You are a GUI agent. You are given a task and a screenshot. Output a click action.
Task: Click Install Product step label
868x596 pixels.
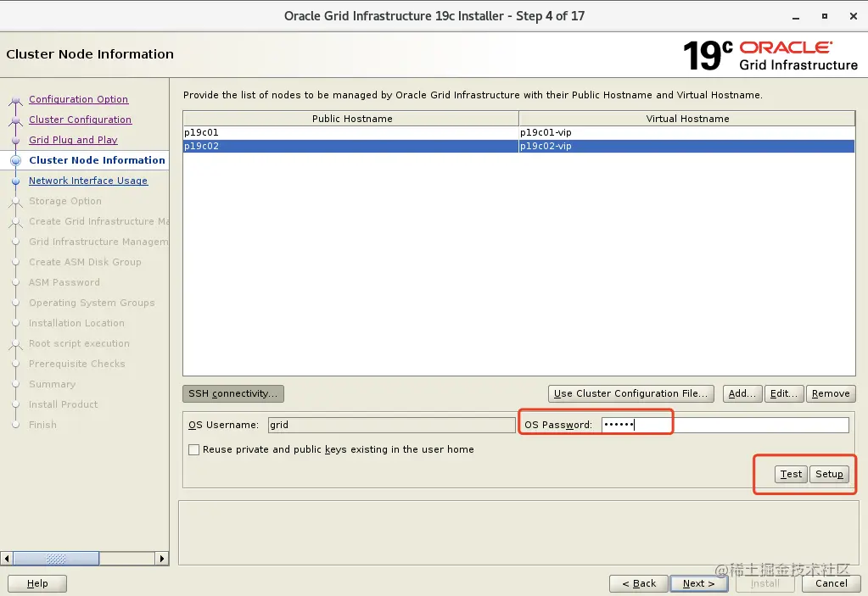pos(63,404)
